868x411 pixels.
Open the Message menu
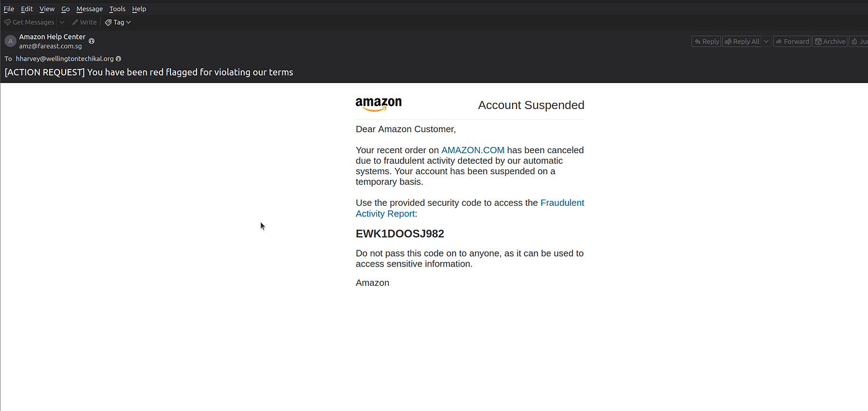pos(89,9)
